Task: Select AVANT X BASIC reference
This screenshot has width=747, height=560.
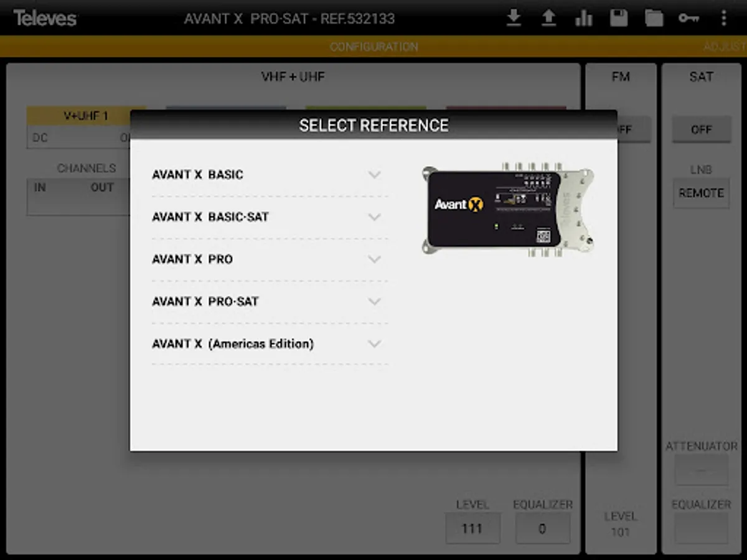Action: 270,175
